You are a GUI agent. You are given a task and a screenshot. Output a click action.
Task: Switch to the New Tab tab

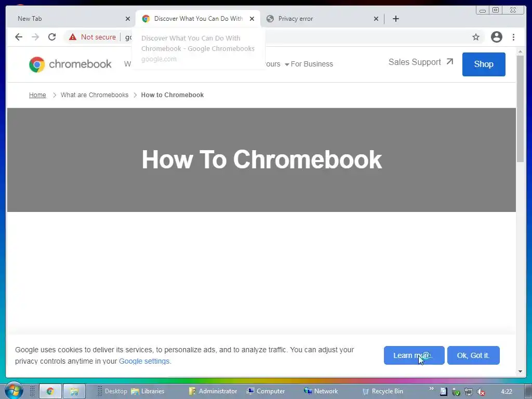point(70,19)
